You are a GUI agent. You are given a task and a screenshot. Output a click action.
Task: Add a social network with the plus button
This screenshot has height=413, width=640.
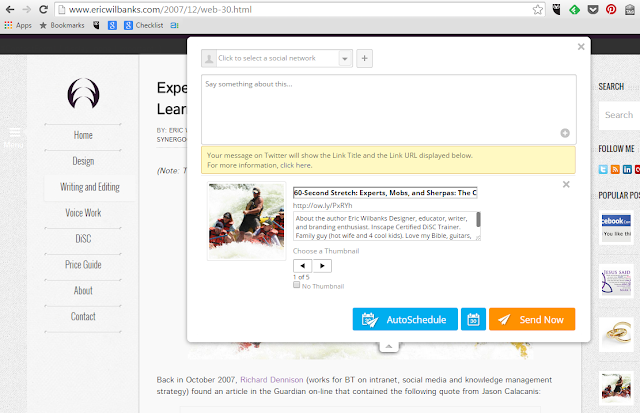[x=364, y=58]
